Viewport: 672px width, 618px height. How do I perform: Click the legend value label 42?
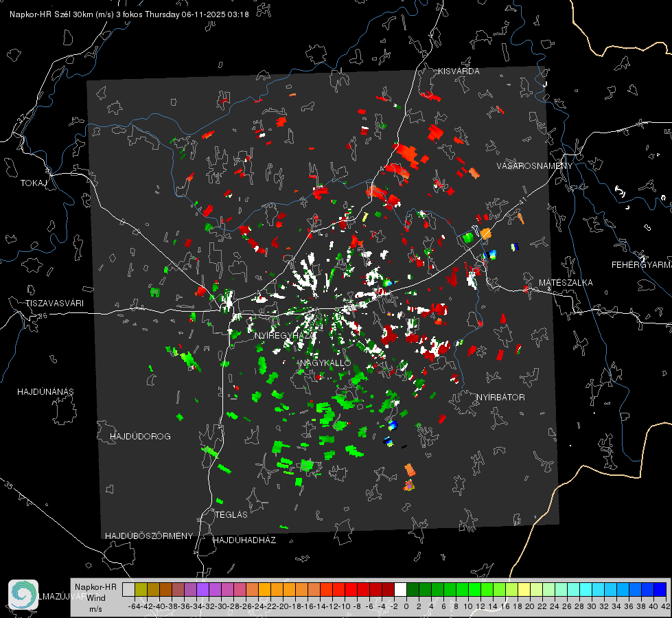pyautogui.click(x=665, y=606)
